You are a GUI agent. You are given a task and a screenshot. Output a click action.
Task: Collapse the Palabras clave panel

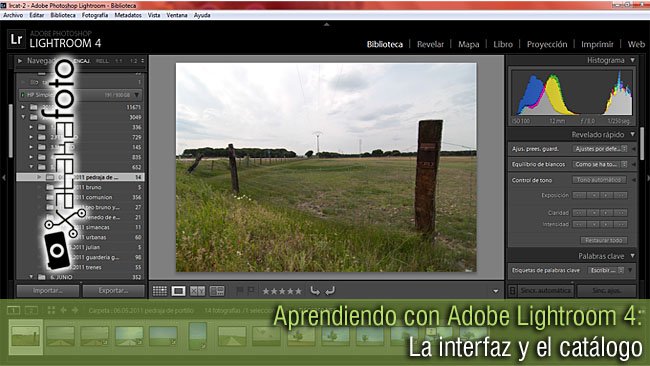click(x=633, y=256)
